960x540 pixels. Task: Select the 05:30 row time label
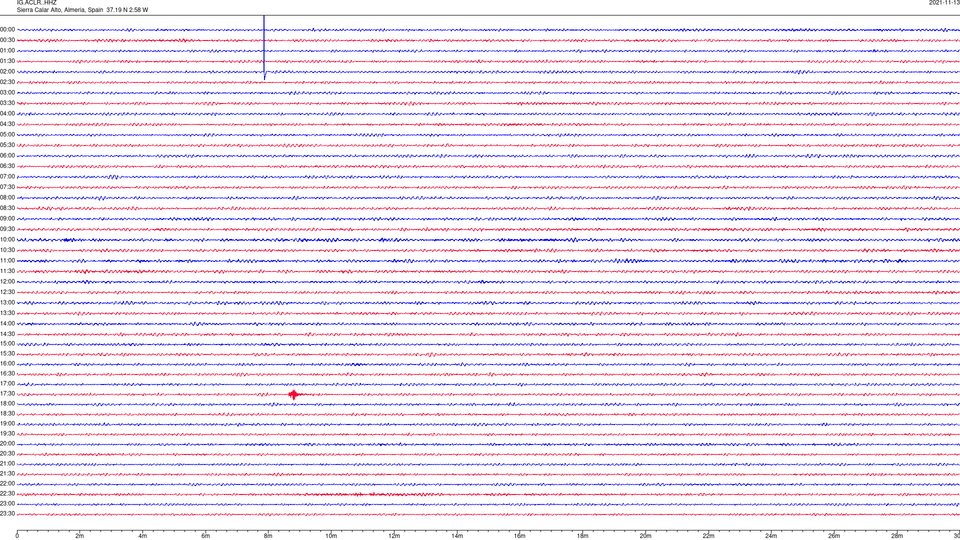pyautogui.click(x=7, y=144)
